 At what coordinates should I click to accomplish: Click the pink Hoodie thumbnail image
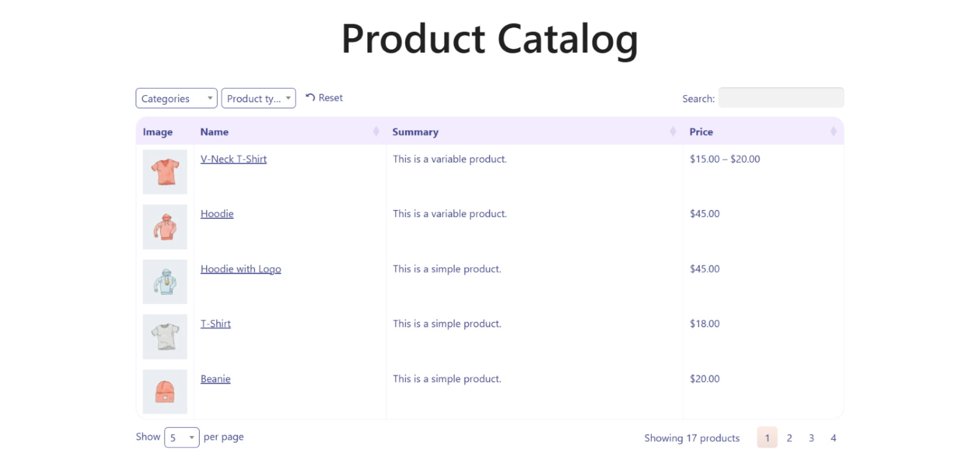coord(165,227)
